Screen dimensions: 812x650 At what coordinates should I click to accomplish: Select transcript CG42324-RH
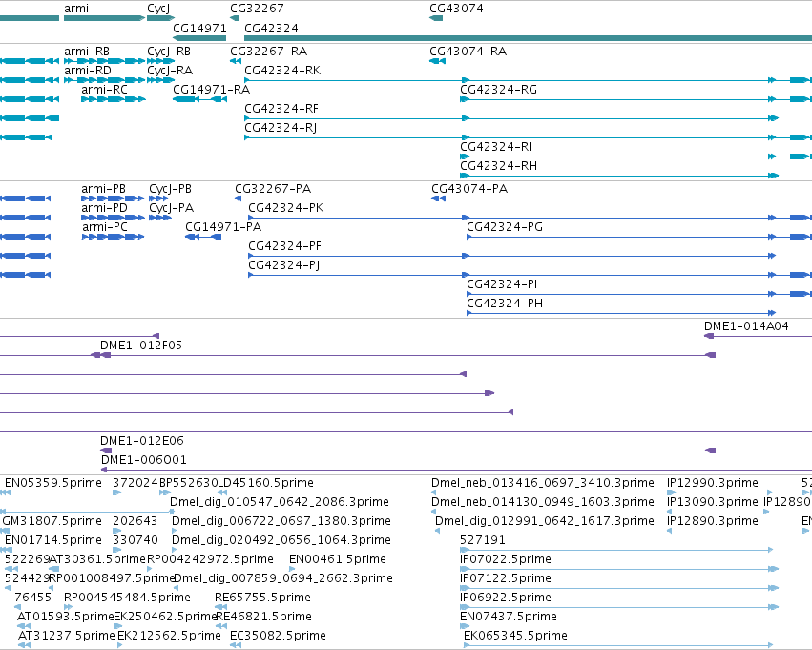coord(499,167)
